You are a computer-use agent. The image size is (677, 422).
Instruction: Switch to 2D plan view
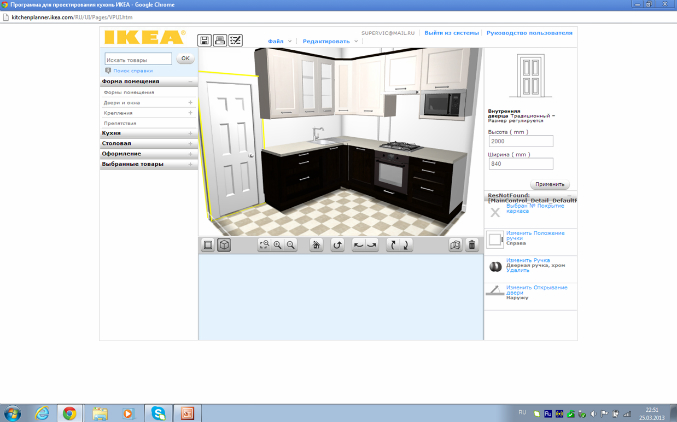(x=208, y=245)
